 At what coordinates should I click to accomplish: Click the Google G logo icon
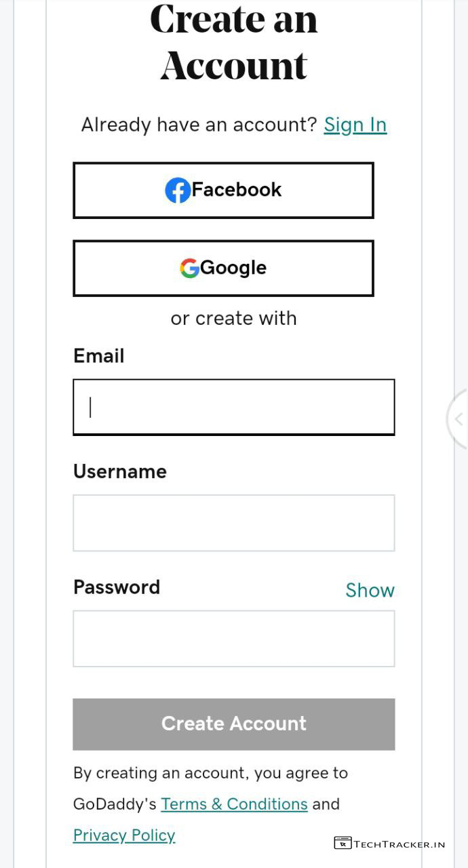(x=189, y=269)
